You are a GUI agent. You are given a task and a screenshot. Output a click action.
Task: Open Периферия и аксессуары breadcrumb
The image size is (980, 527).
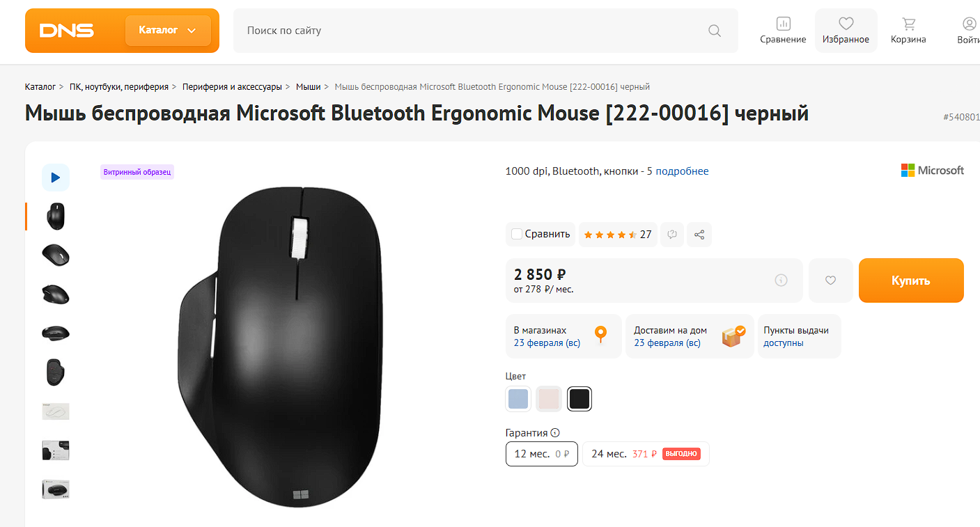[233, 87]
